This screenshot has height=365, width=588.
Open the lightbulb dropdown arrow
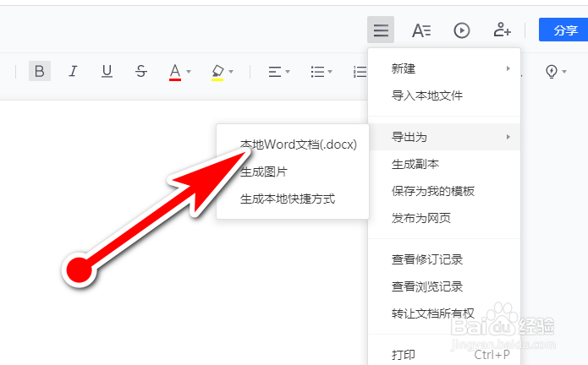pos(564,72)
